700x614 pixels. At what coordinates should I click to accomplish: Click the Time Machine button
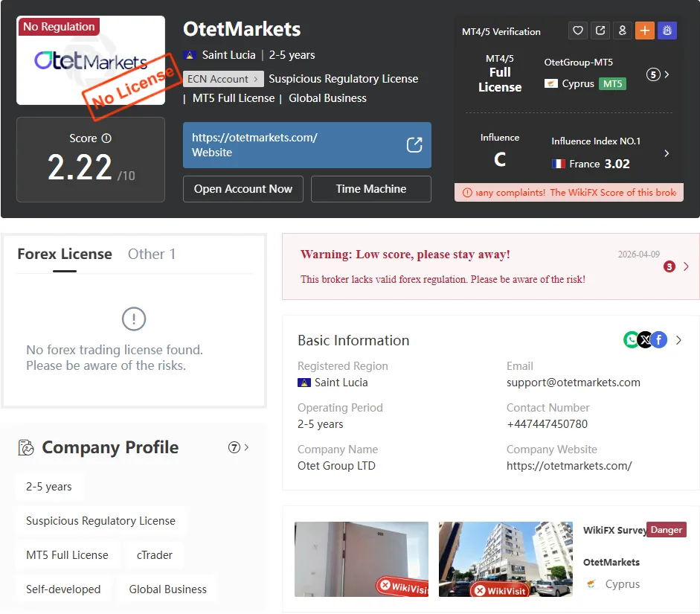[x=371, y=189]
